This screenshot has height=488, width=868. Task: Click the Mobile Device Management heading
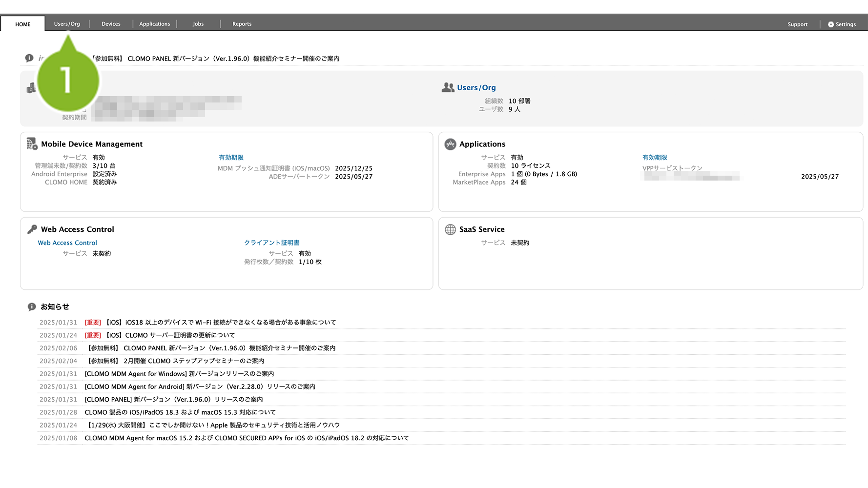pos(92,144)
